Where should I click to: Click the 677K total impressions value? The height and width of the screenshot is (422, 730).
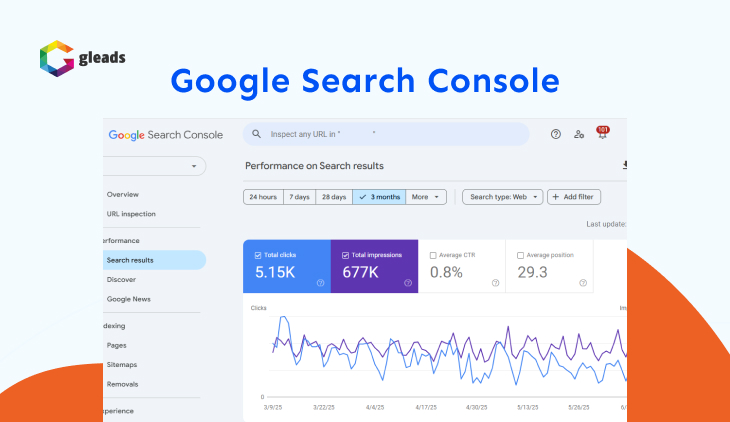click(360, 272)
